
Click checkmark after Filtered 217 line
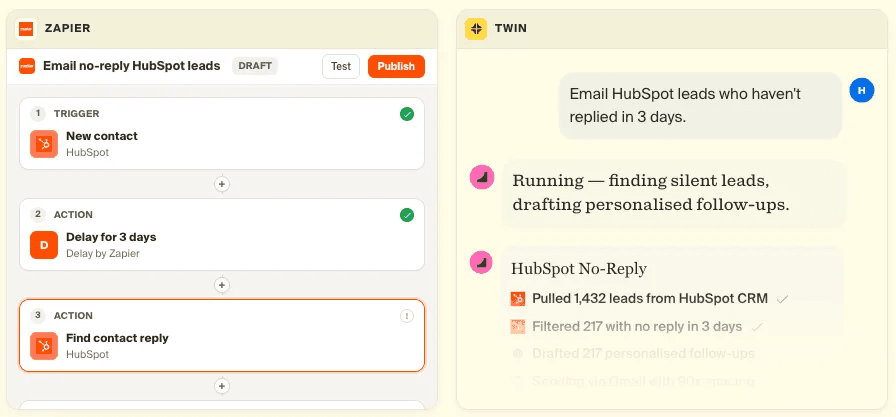(757, 327)
